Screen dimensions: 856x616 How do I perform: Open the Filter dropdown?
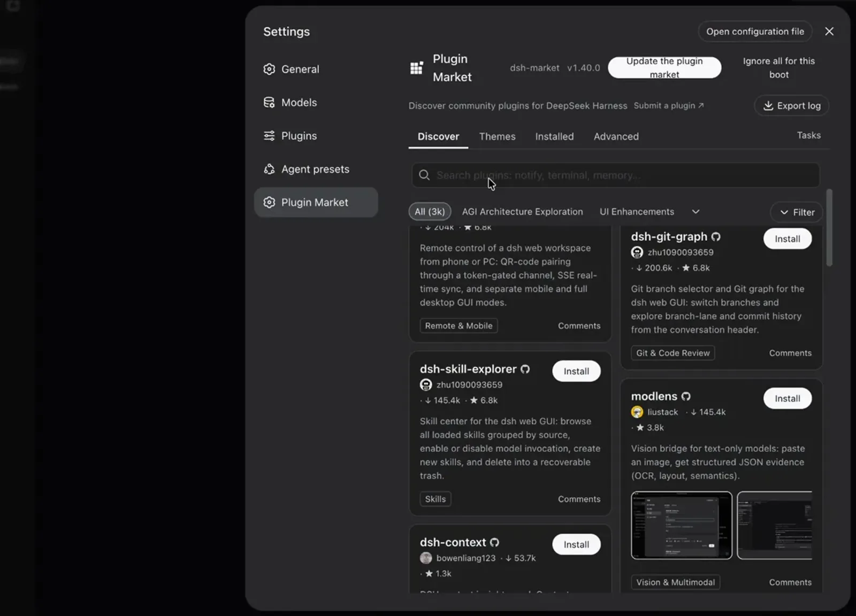click(797, 212)
